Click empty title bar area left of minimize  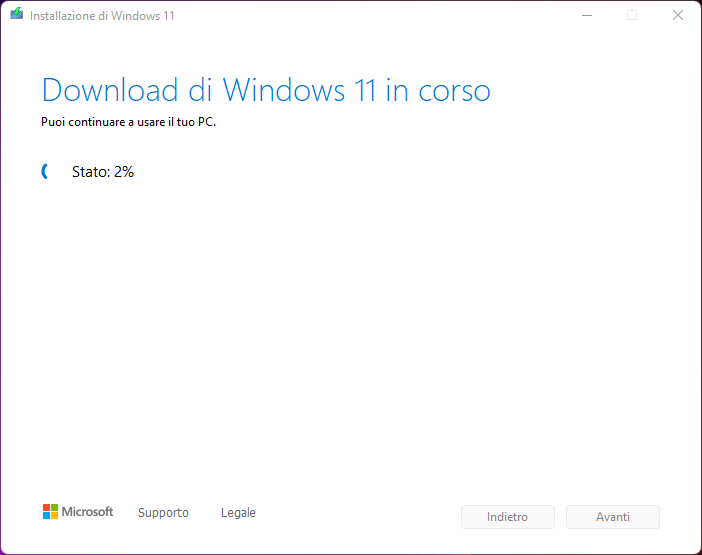click(x=400, y=15)
